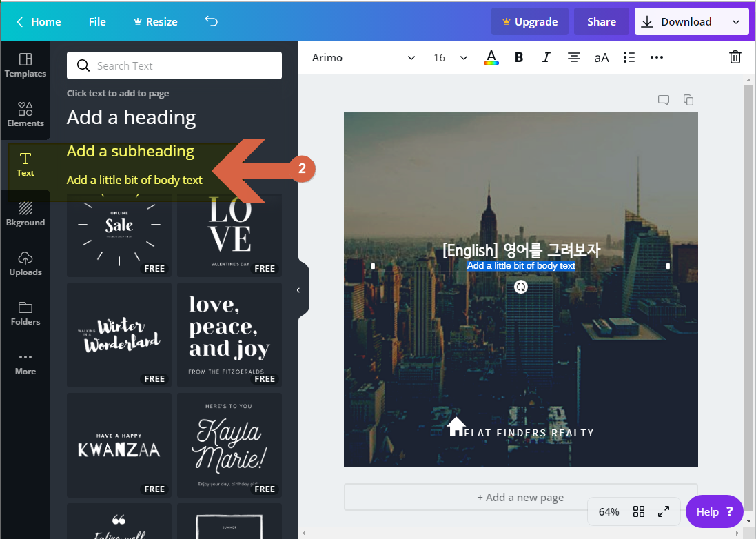This screenshot has height=539, width=756.
Task: Duplicate the page with copy icon
Action: pyautogui.click(x=688, y=100)
